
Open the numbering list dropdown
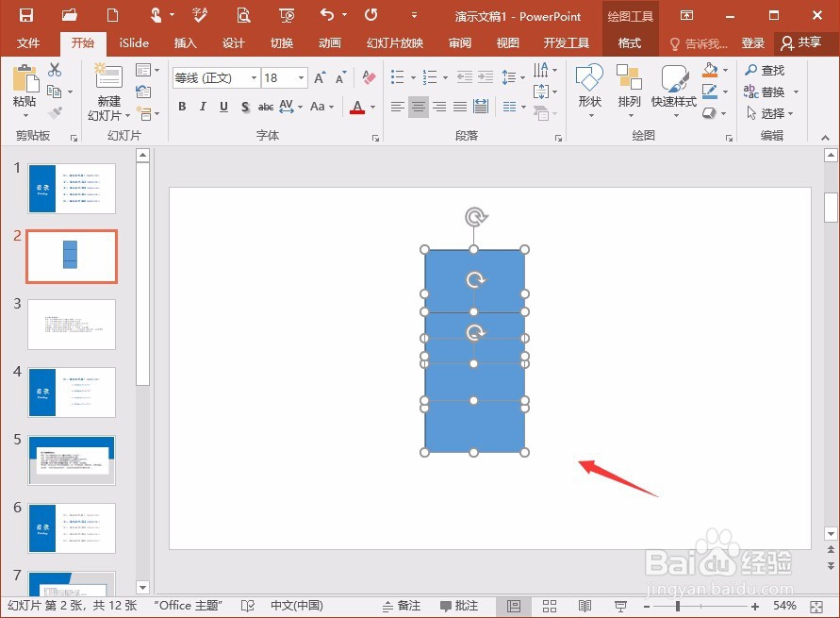[445, 77]
